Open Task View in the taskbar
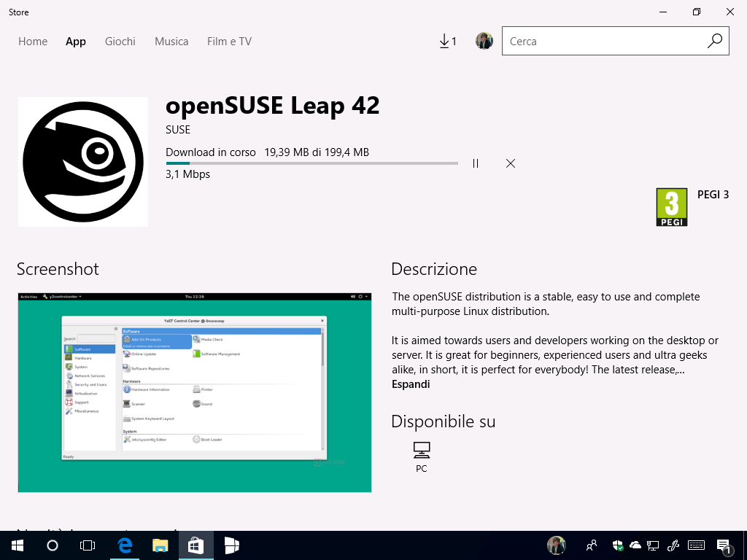The width and height of the screenshot is (747, 560). coord(88,545)
